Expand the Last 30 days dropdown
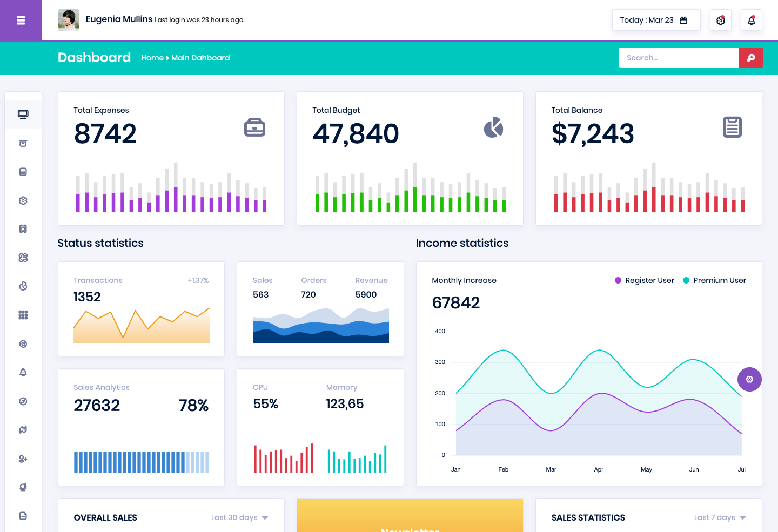This screenshot has height=532, width=778. pyautogui.click(x=239, y=517)
